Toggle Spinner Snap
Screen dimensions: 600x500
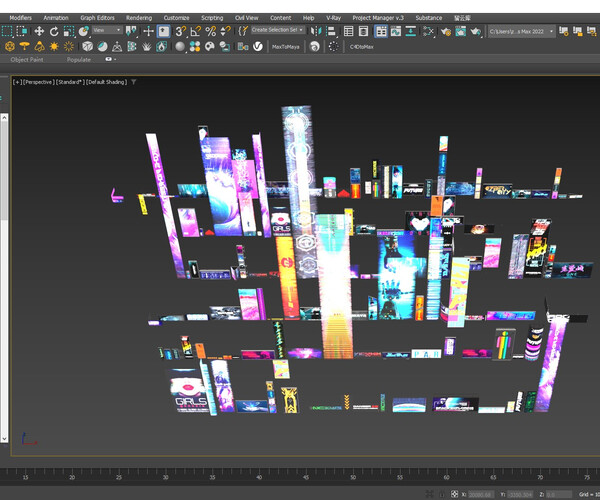click(226, 31)
